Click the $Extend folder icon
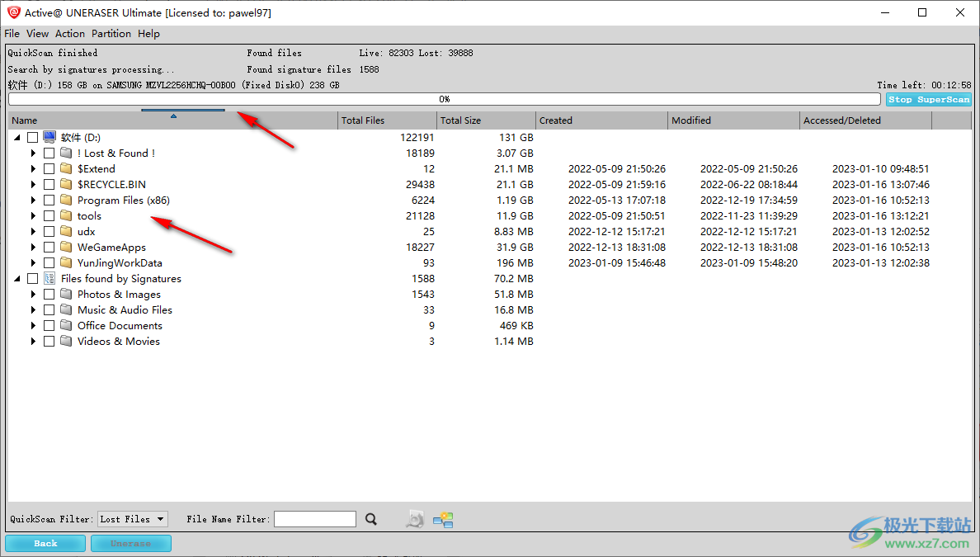Viewport: 980px width, 557px height. tap(66, 168)
